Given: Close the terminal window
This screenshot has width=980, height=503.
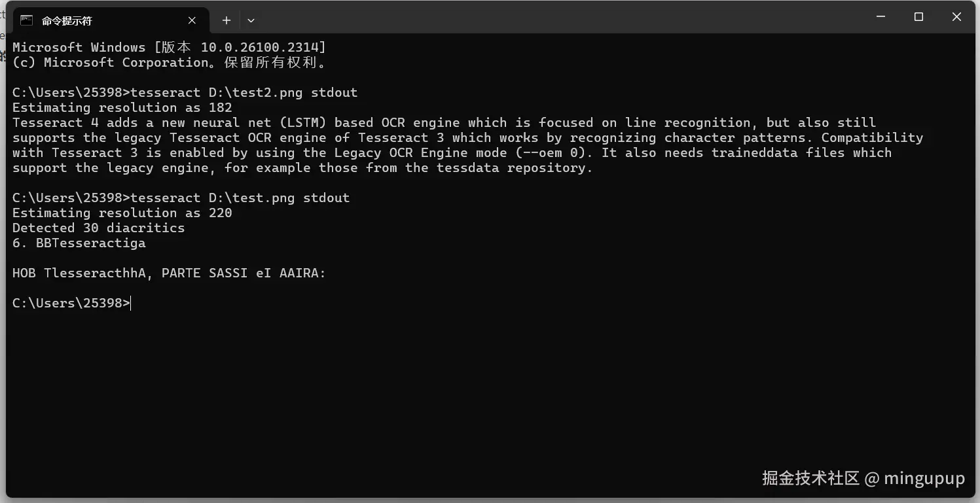Looking at the screenshot, I should pyautogui.click(x=956, y=17).
